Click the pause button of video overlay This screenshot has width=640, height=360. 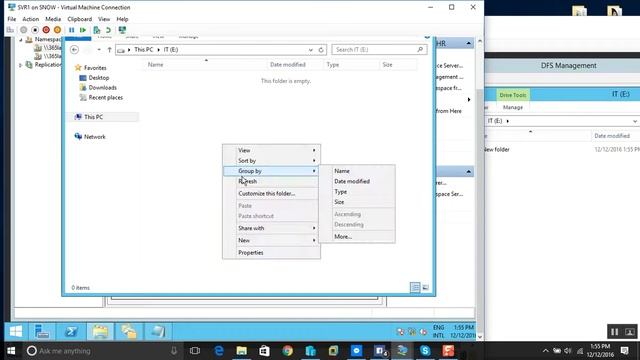[615, 332]
